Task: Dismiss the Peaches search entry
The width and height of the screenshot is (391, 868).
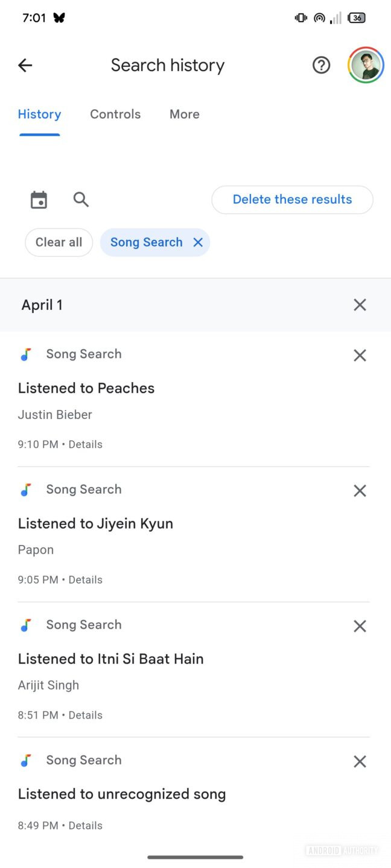Action: pos(360,355)
